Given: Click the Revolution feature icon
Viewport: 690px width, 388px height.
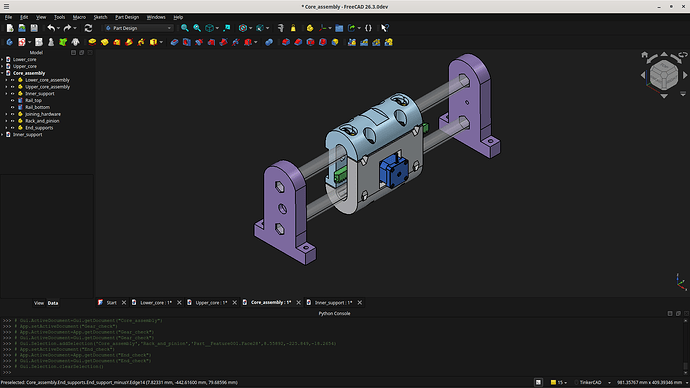Looking at the screenshot, I should (x=104, y=42).
